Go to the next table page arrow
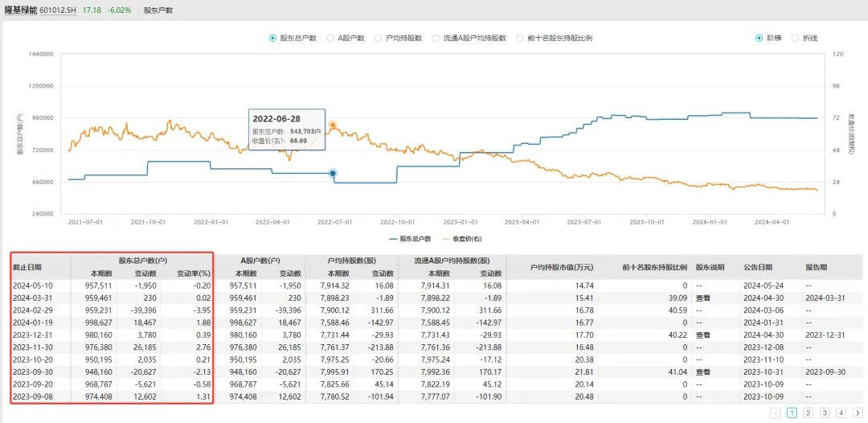The width and height of the screenshot is (868, 423). [x=858, y=413]
